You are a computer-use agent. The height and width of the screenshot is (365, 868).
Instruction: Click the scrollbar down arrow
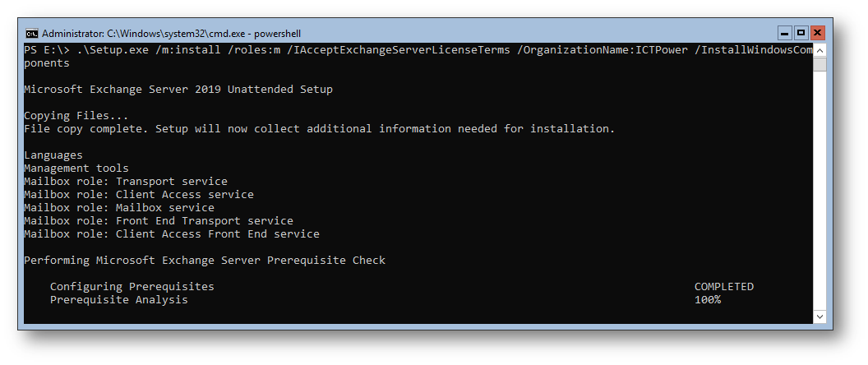click(820, 316)
